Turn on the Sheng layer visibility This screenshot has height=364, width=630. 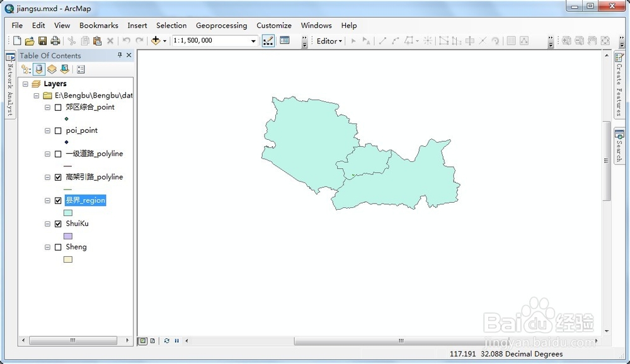coord(57,247)
